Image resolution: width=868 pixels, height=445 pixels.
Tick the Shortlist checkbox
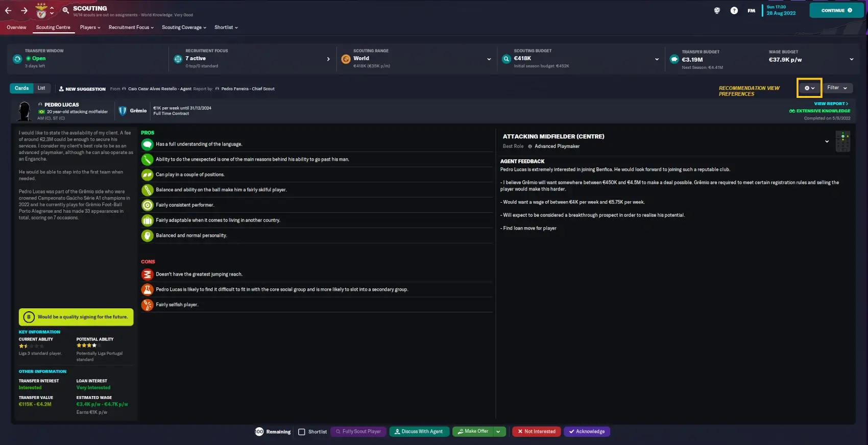click(x=302, y=432)
